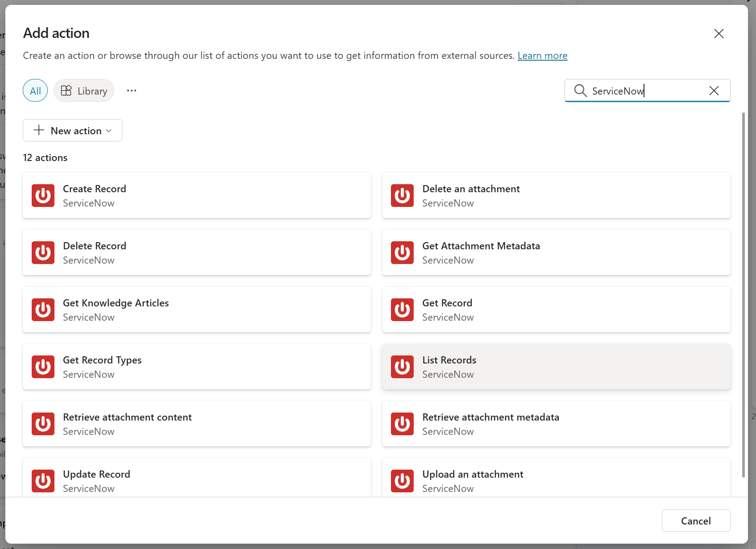This screenshot has width=756, height=549.
Task: Close the Add action dialog
Action: click(719, 33)
